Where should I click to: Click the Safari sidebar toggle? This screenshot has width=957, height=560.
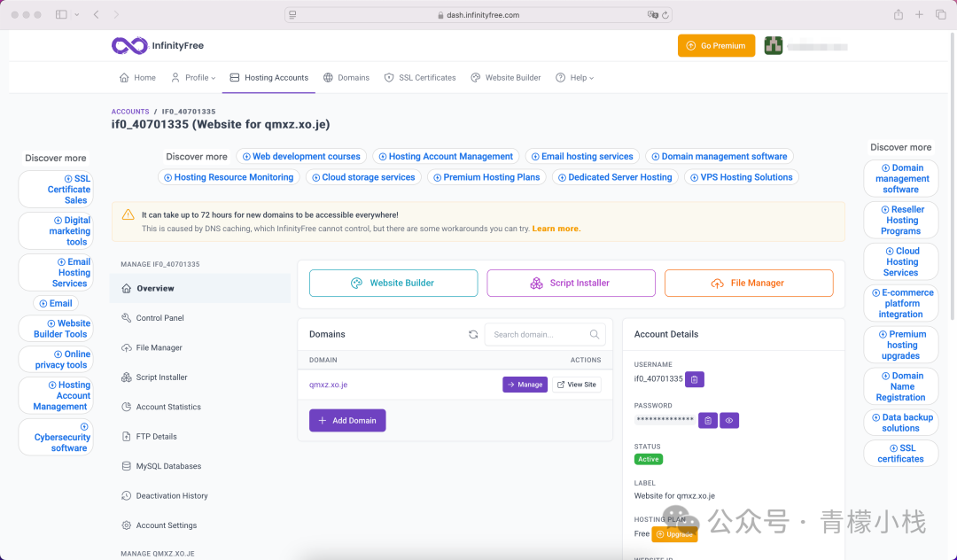pyautogui.click(x=61, y=15)
